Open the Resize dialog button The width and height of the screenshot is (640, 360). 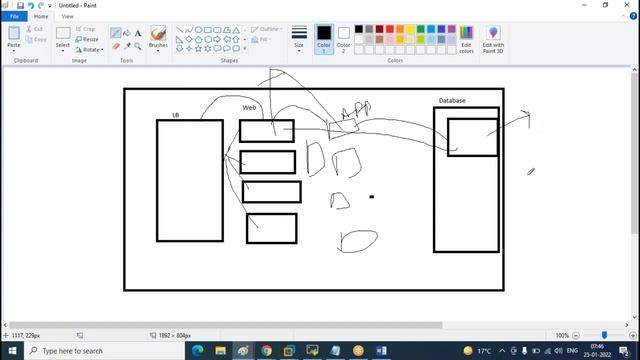(x=87, y=39)
